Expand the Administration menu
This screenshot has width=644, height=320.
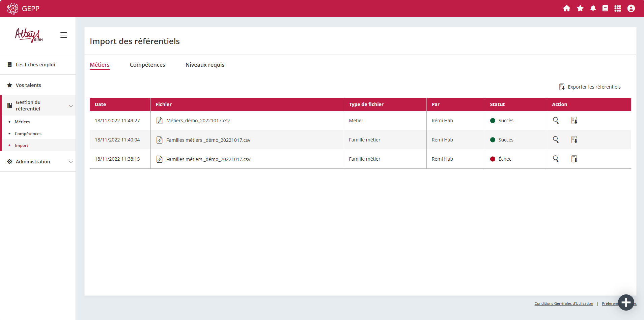pyautogui.click(x=71, y=162)
